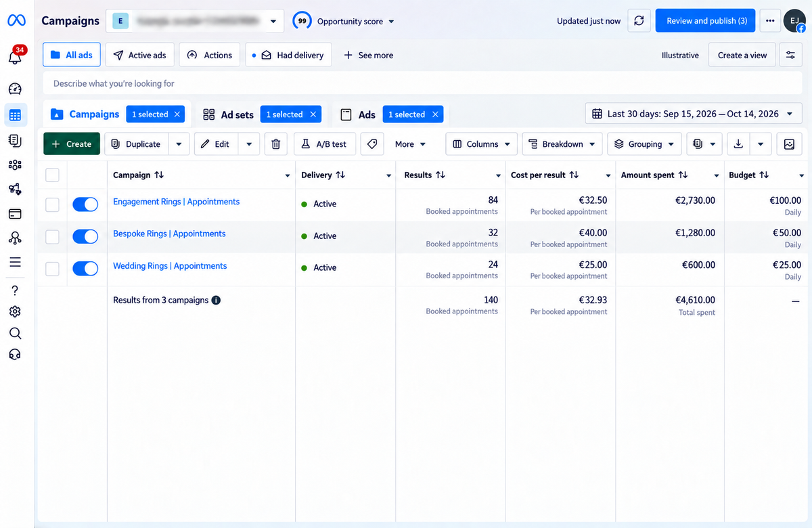Click the tag label icon in toolbar
This screenshot has width=812, height=528.
(x=371, y=144)
